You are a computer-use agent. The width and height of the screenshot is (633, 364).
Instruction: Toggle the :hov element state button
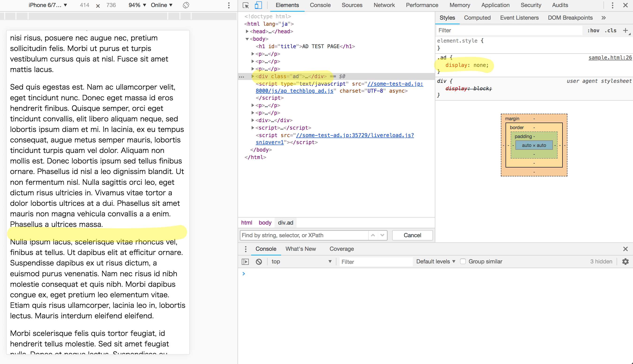593,30
